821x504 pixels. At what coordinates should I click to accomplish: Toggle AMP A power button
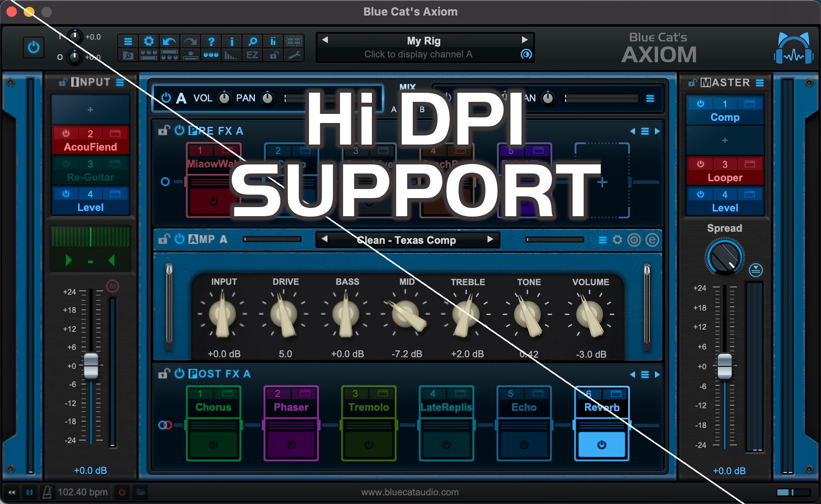[x=179, y=239]
